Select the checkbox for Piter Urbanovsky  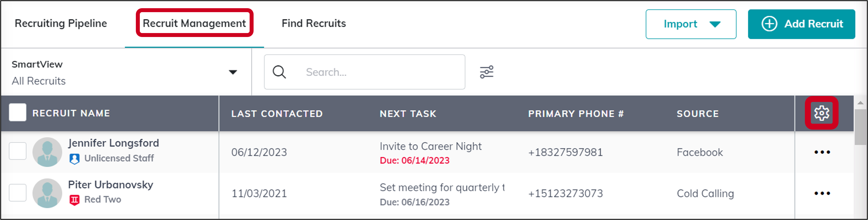pos(18,192)
